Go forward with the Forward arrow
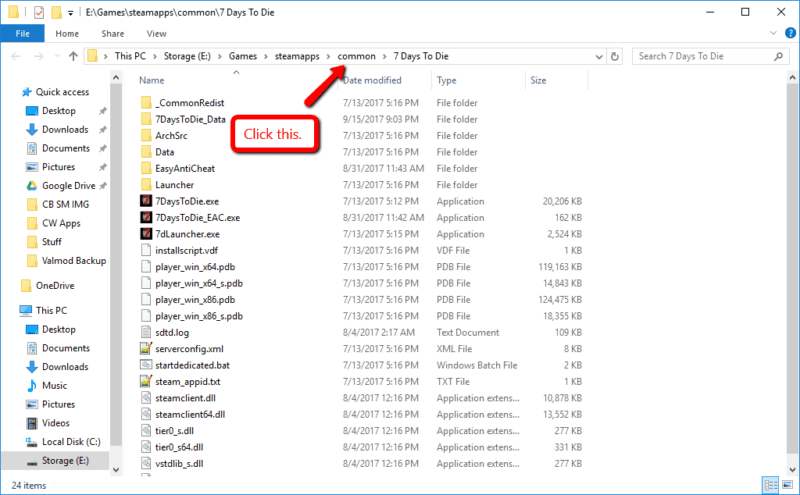The image size is (800, 495). [39, 56]
